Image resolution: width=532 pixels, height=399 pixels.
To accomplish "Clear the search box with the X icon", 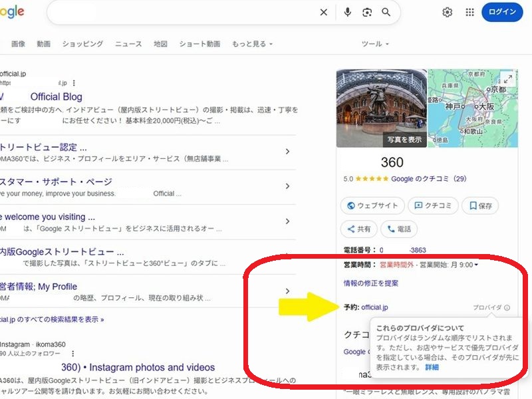I will 324,13.
